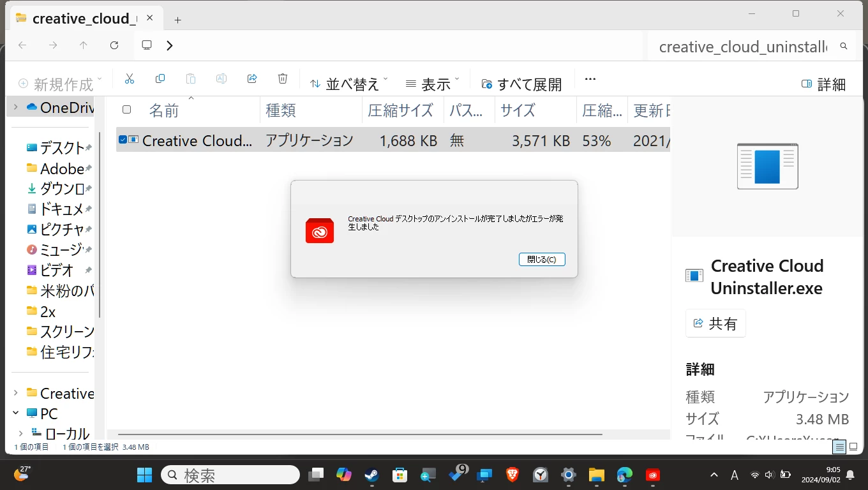The height and width of the screenshot is (490, 868).
Task: Switch to details list view in status bar
Action: (x=839, y=447)
